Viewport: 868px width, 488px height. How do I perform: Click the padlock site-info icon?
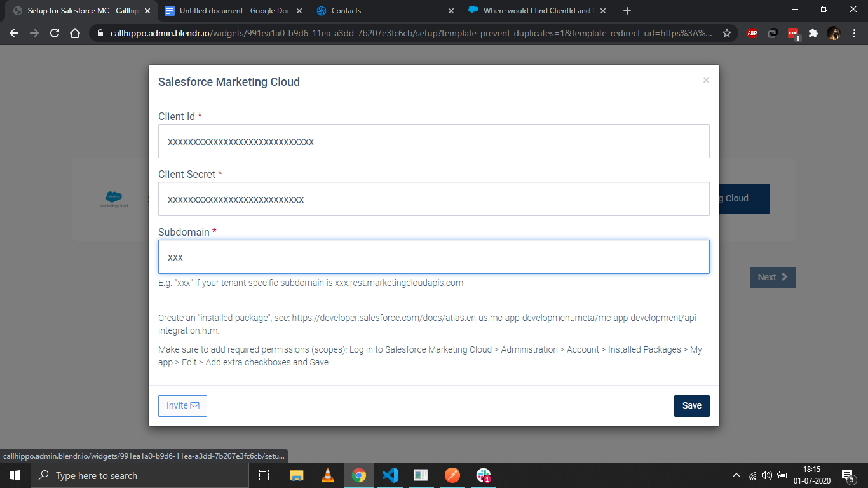coord(100,33)
